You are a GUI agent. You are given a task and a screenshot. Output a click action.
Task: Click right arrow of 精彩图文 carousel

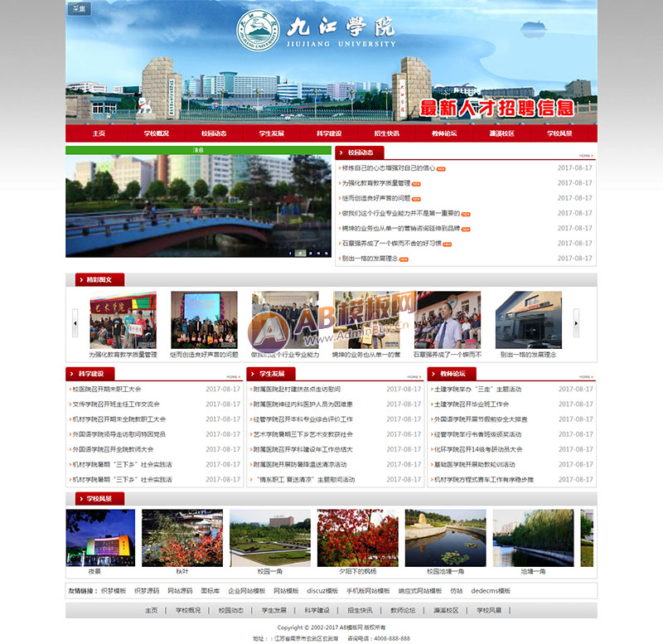tap(576, 323)
